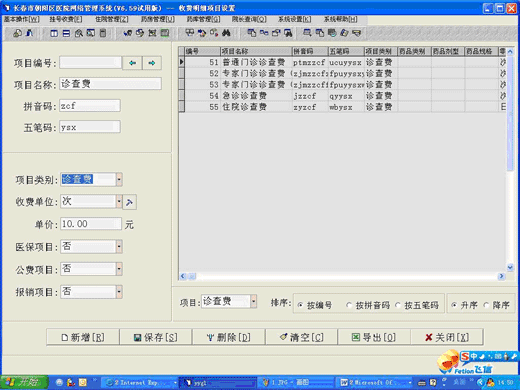
Task: Click the 保存[S] button
Action: (156, 337)
